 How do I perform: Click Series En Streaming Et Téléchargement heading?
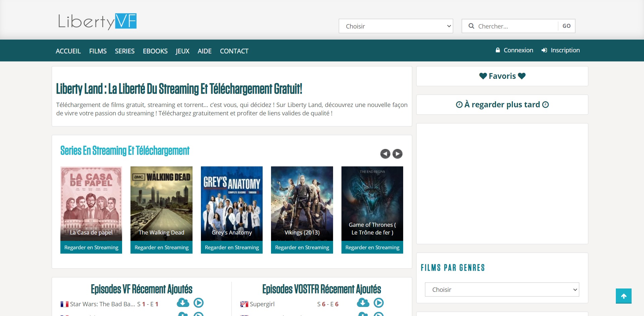125,151
